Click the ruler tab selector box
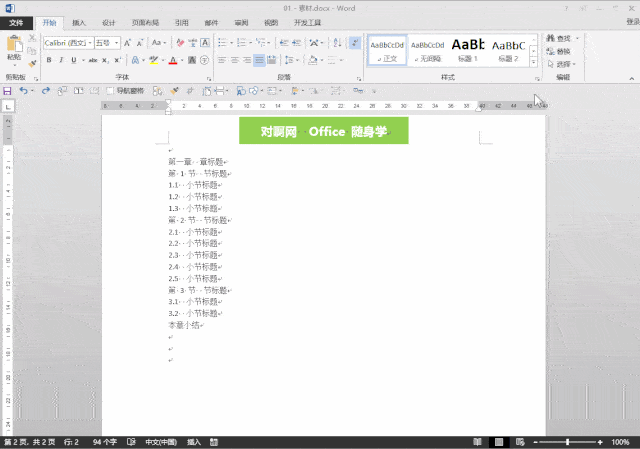Image resolution: width=640 pixels, height=449 pixels. (8, 107)
